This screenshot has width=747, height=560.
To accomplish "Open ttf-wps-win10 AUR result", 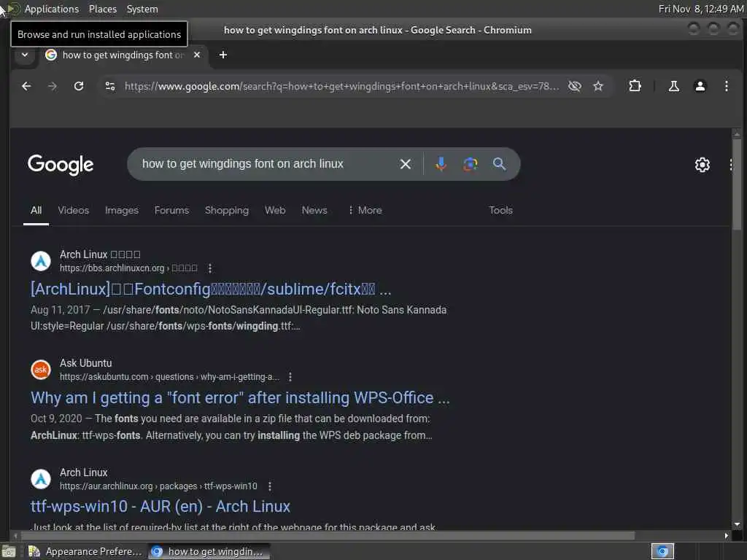I will pos(160,507).
